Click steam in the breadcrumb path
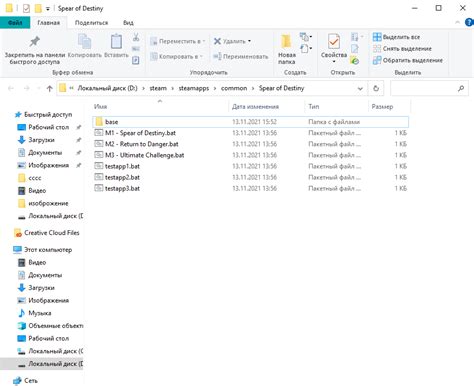Screen dimensions: 474x386 [158, 88]
